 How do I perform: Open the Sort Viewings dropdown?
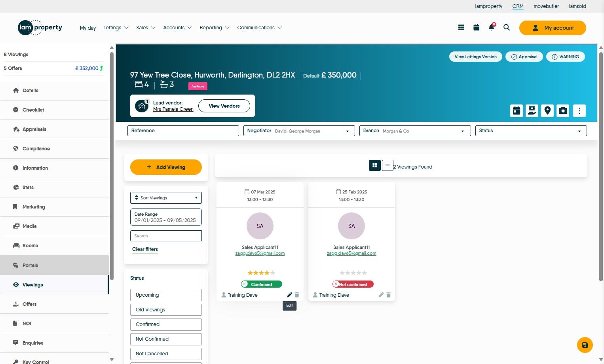166,198
